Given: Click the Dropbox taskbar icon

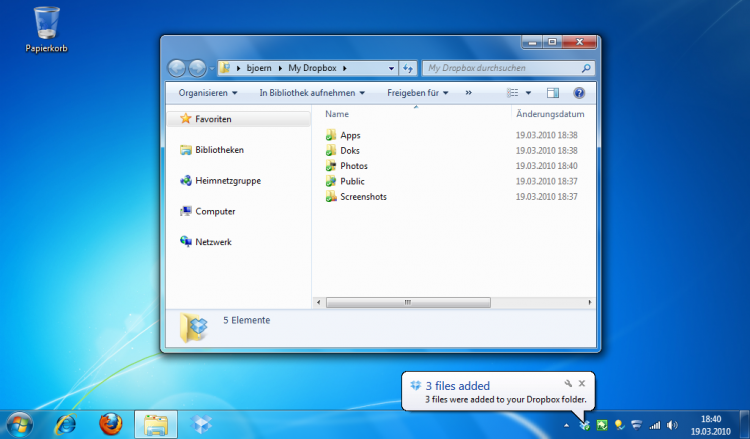Looking at the screenshot, I should pos(201,425).
